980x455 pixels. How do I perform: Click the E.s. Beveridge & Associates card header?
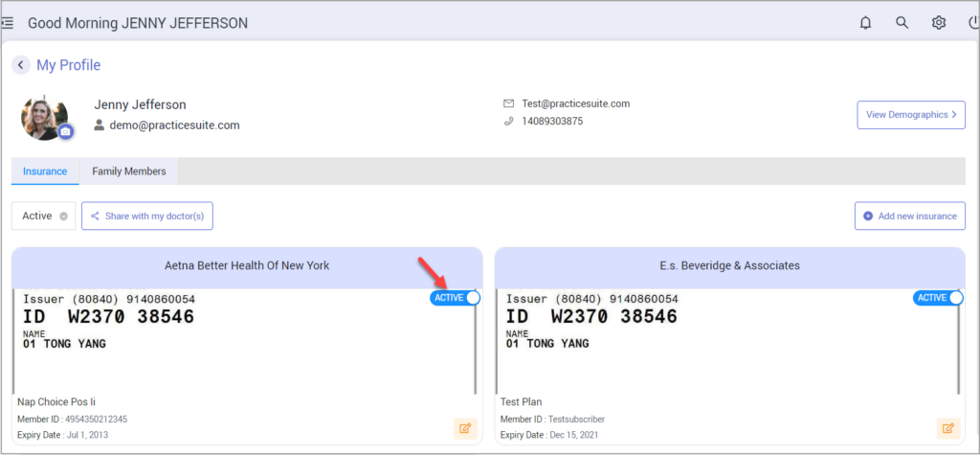pyautogui.click(x=729, y=265)
